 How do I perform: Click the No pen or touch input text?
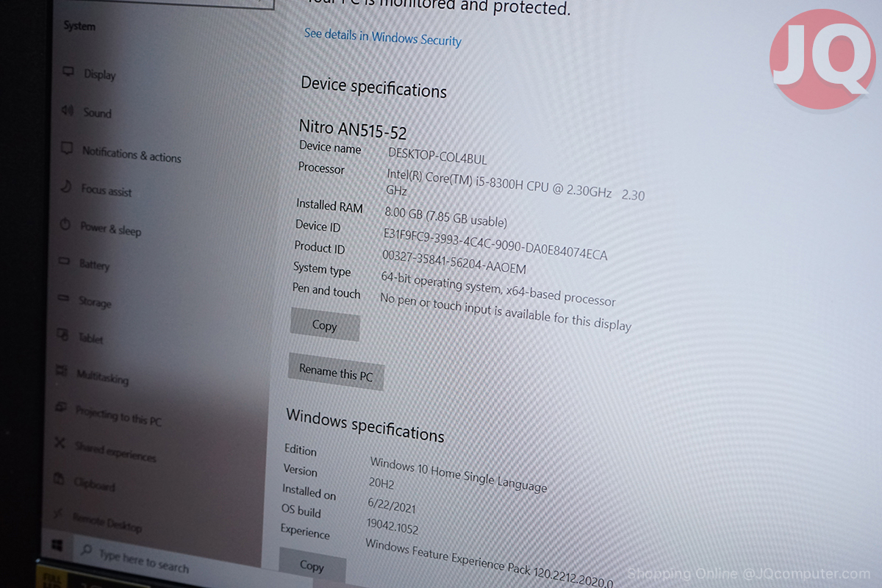[x=505, y=312]
